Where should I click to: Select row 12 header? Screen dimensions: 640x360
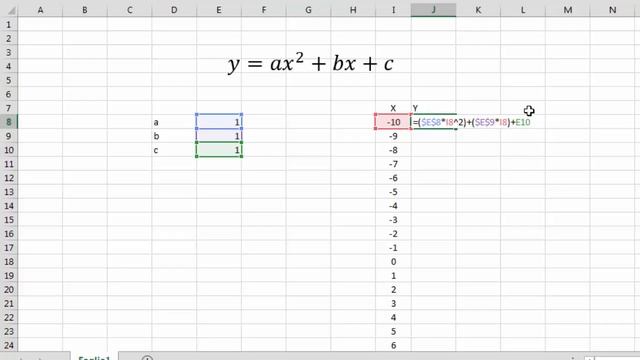9,178
